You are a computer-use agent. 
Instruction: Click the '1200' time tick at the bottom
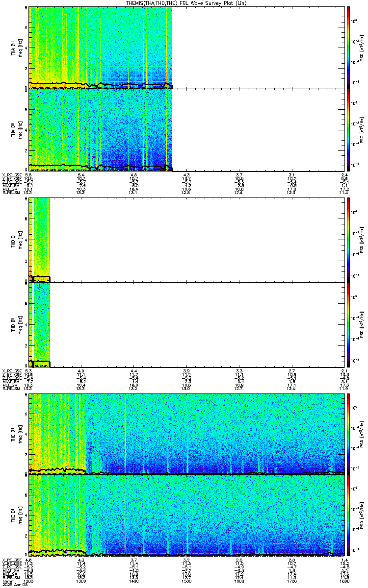coord(29,581)
